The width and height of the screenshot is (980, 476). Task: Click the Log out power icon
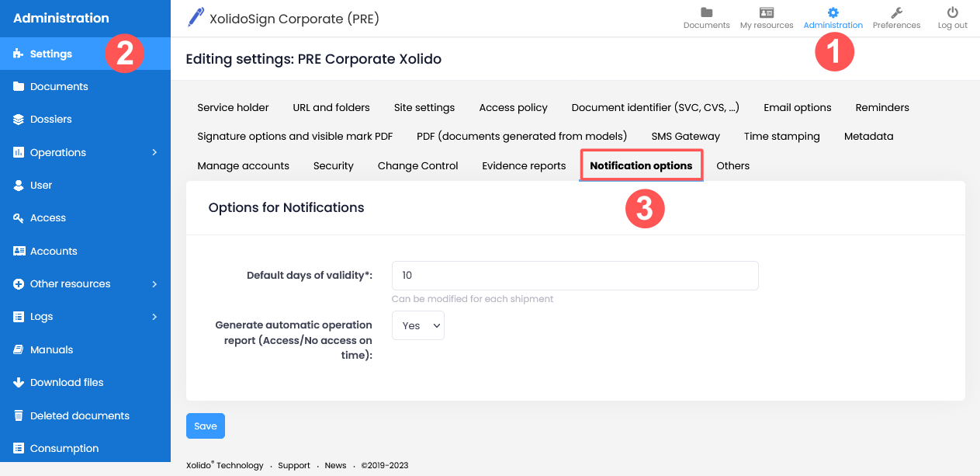[953, 12]
